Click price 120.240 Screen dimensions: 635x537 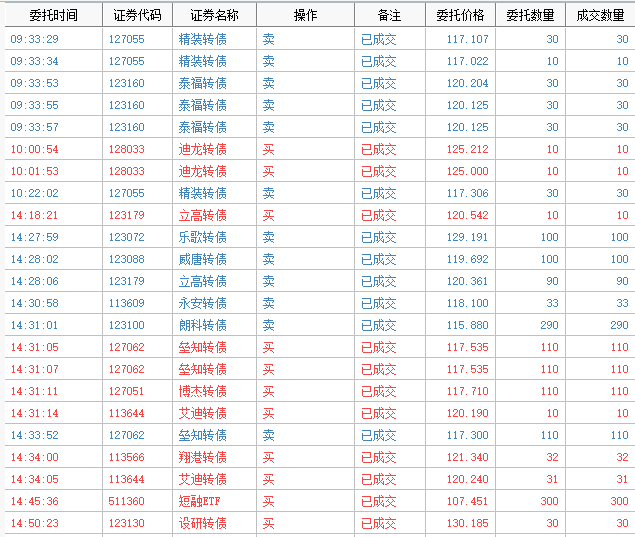click(468, 479)
